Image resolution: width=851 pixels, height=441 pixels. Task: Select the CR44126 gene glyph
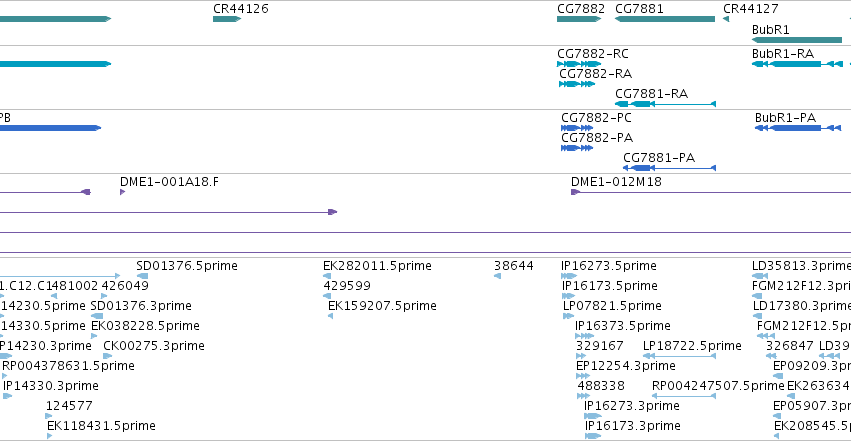[x=227, y=19]
